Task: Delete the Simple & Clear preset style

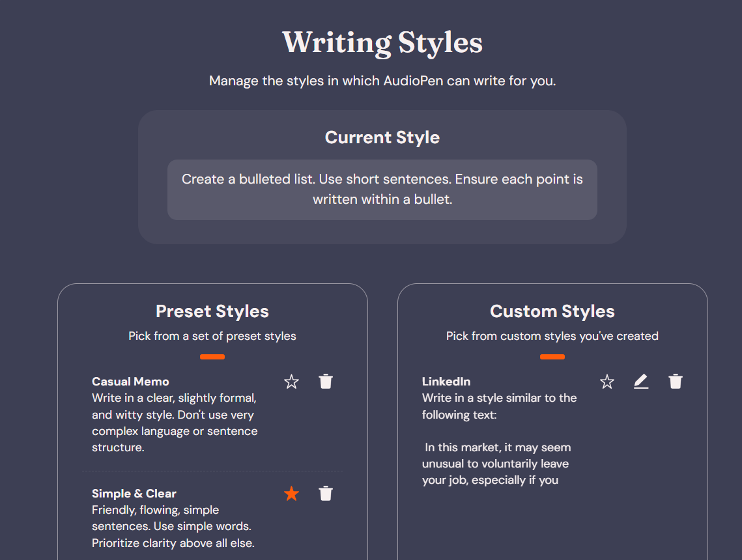Action: coord(326,494)
